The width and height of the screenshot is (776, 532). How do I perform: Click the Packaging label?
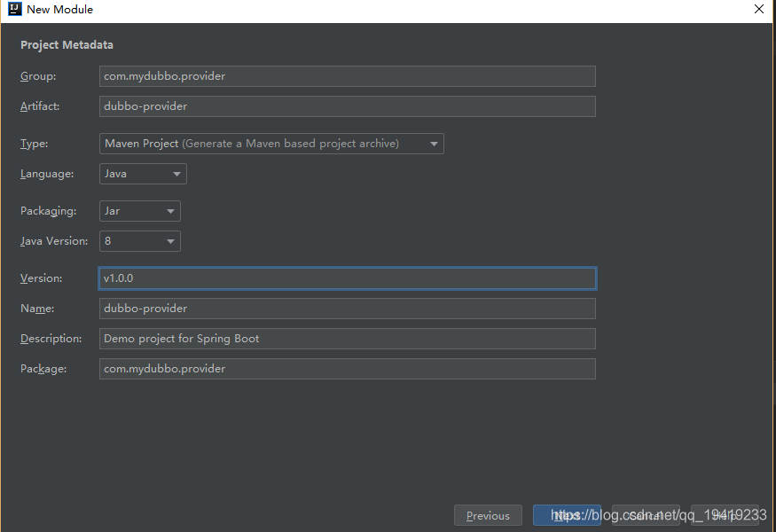[x=49, y=211]
